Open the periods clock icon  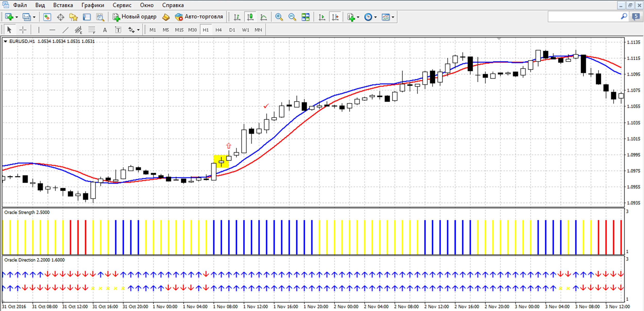pyautogui.click(x=368, y=17)
